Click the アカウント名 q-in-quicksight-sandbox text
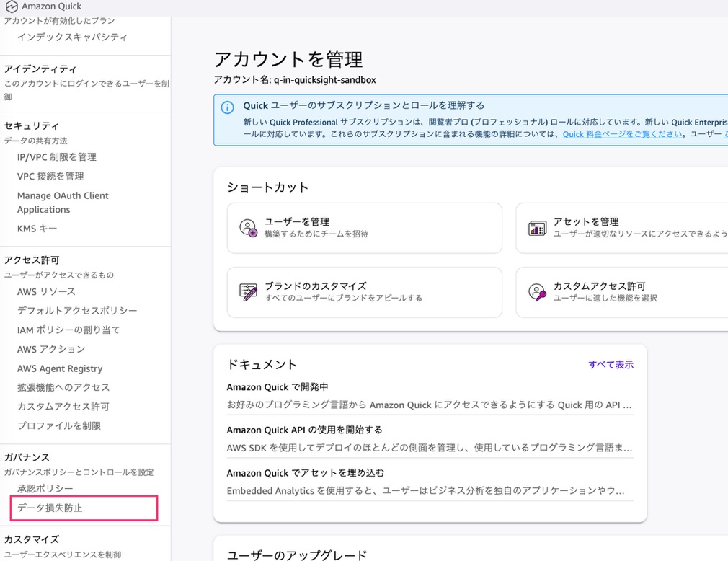Image resolution: width=728 pixels, height=561 pixels. tap(295, 80)
